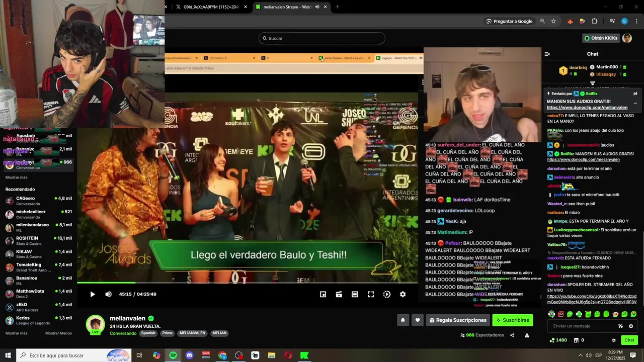Select the Spanish stream tag
This screenshot has height=362, width=644.
point(148,333)
